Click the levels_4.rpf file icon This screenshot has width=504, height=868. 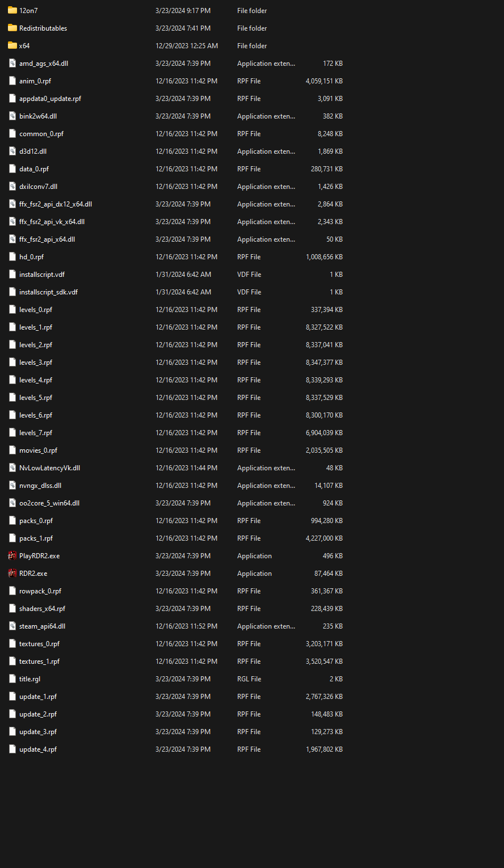tap(12, 380)
